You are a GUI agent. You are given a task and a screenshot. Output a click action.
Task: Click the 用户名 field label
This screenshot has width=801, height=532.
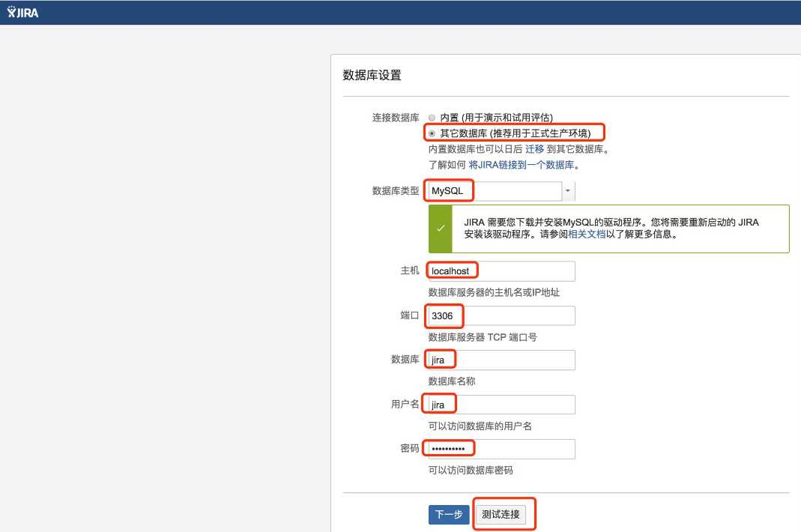tap(405, 404)
